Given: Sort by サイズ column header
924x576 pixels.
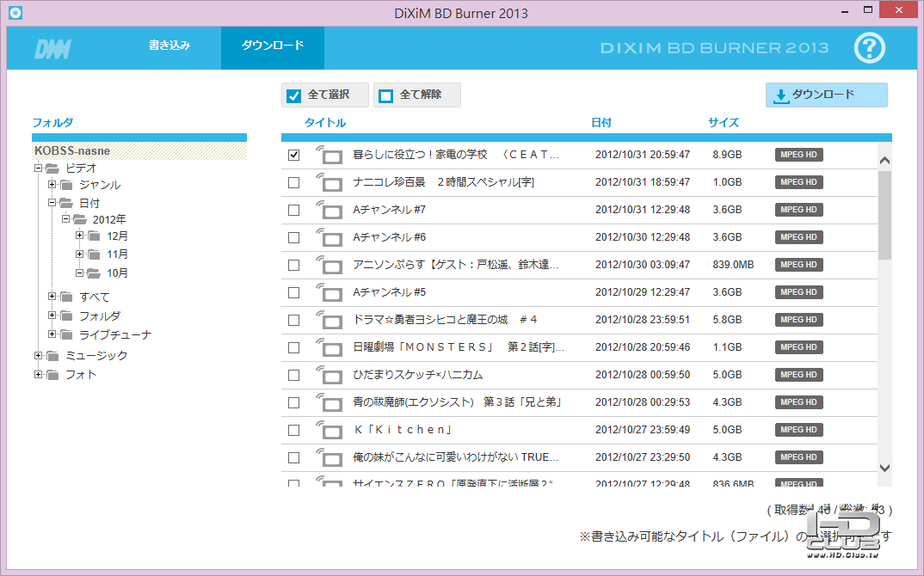Looking at the screenshot, I should coord(723,122).
